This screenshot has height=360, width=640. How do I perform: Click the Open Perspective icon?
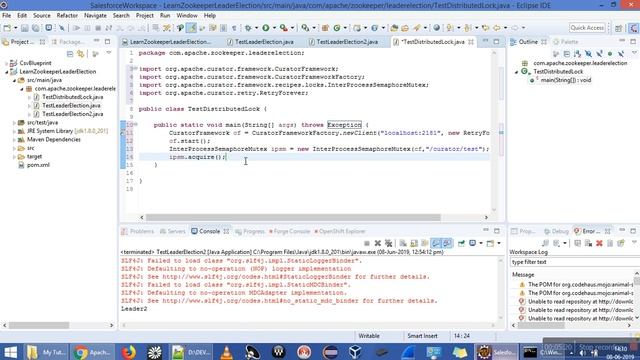point(618,28)
